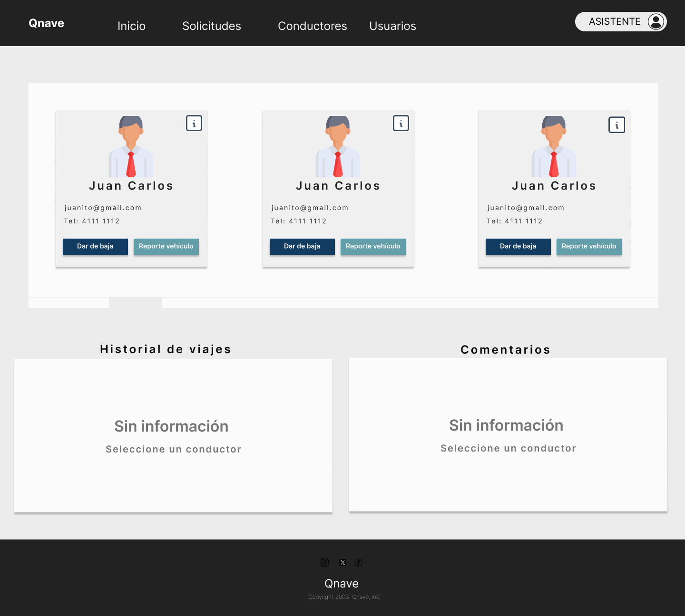Open the Instagram icon in the footer
The image size is (685, 616).
(x=324, y=563)
